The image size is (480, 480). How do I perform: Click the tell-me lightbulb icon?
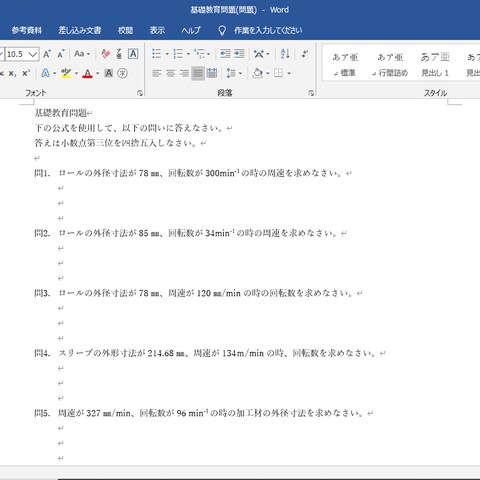tap(222, 31)
